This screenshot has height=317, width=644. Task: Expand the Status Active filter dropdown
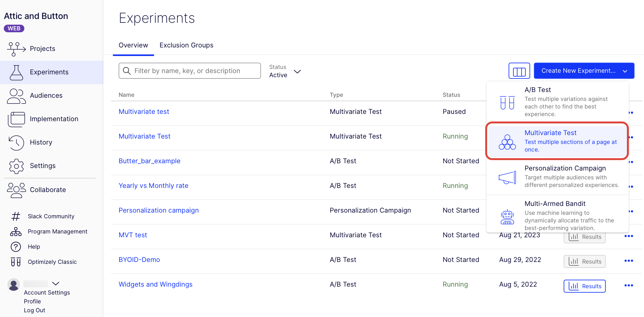click(x=285, y=71)
